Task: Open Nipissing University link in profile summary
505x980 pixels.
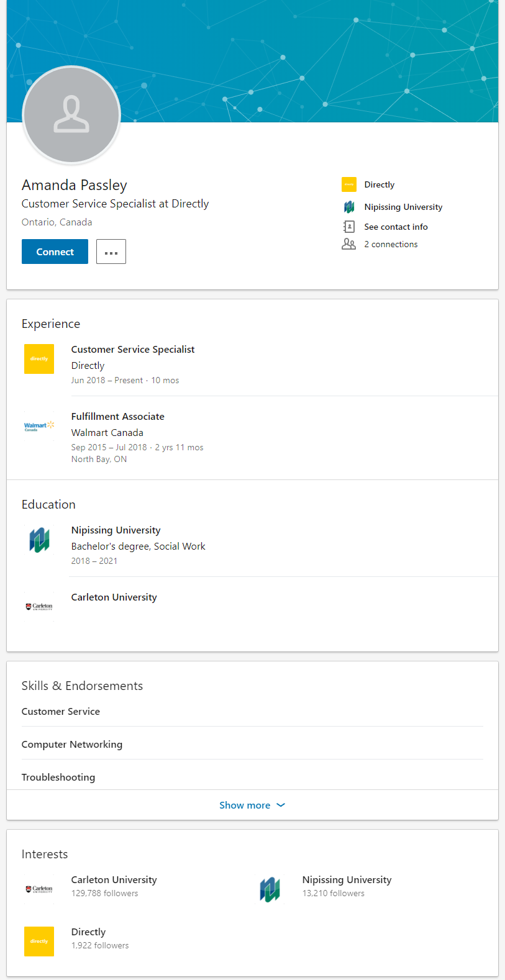Action: coord(404,207)
